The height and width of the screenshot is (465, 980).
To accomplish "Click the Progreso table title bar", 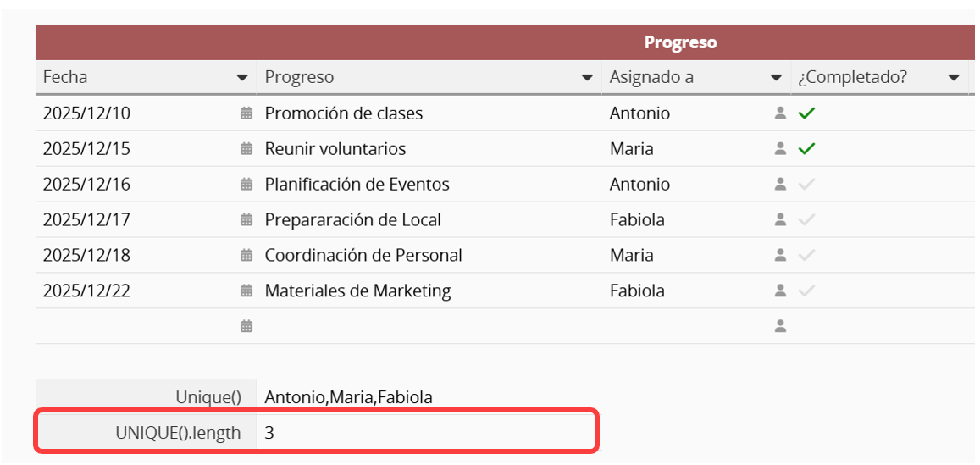I will (680, 42).
